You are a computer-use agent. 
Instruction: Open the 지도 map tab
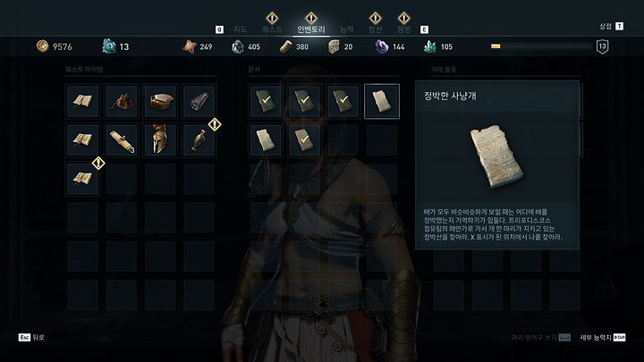pyautogui.click(x=240, y=29)
